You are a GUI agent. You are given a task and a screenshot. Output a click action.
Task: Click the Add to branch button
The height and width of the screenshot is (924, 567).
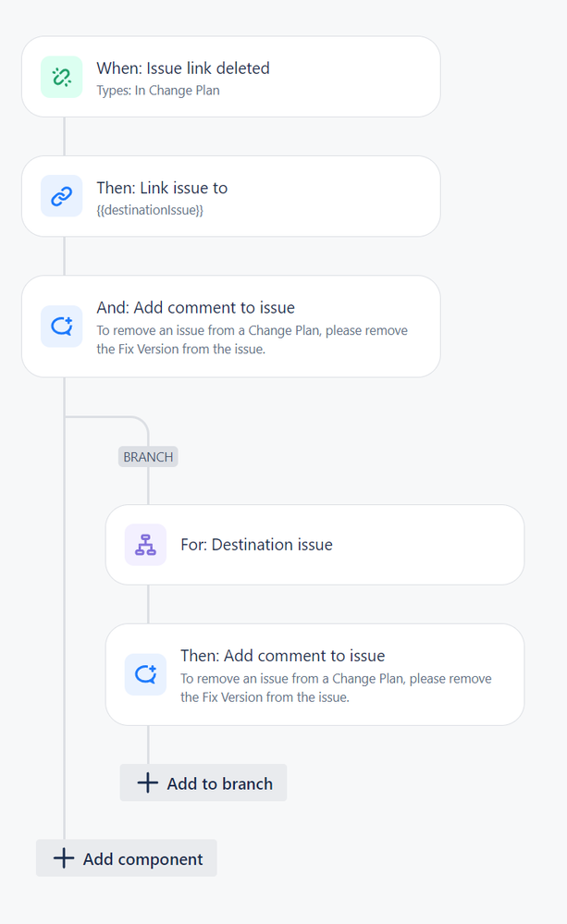tap(203, 782)
